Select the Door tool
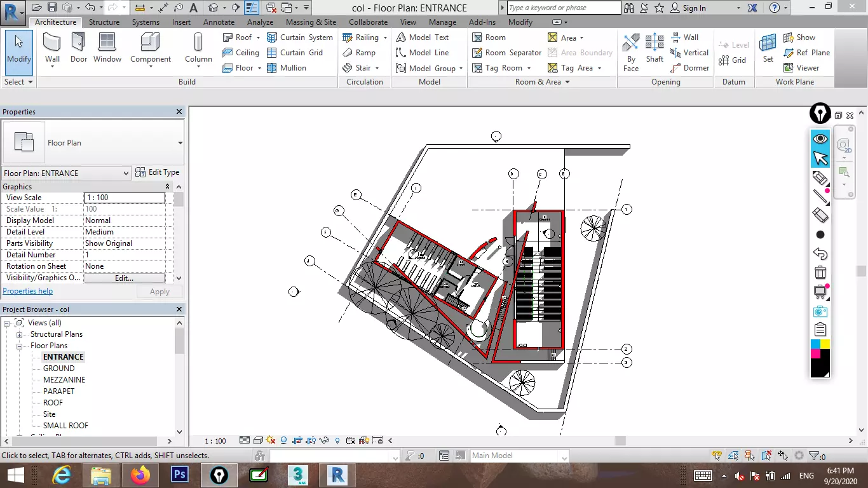Viewport: 868px width, 488px height. point(79,48)
